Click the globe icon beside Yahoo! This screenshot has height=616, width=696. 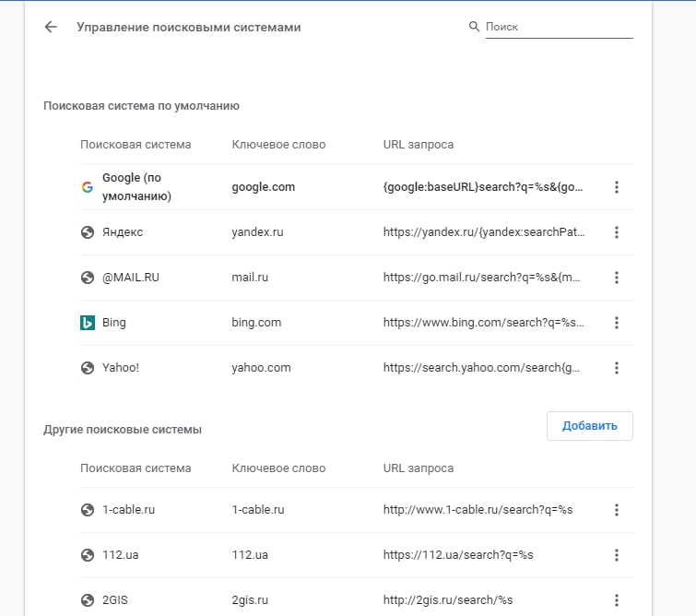(88, 368)
